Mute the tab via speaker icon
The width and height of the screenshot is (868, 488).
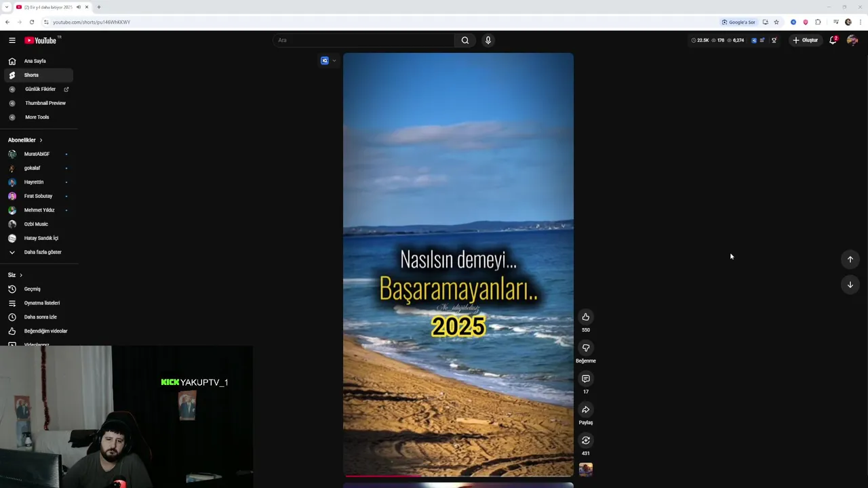pyautogui.click(x=79, y=7)
